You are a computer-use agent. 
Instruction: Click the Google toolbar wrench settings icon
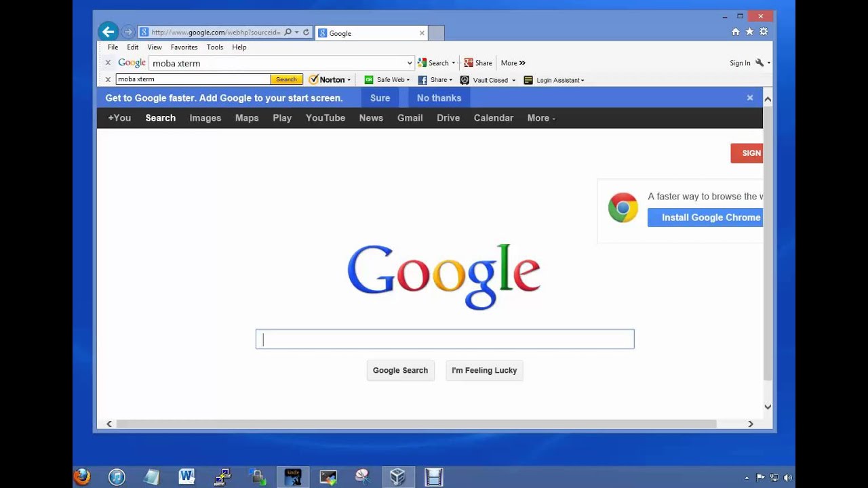(759, 62)
